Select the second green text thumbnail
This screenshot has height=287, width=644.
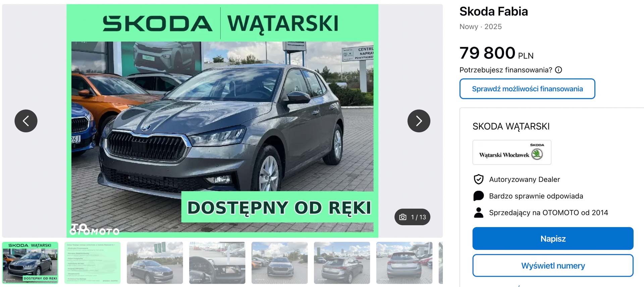pyautogui.click(x=93, y=263)
